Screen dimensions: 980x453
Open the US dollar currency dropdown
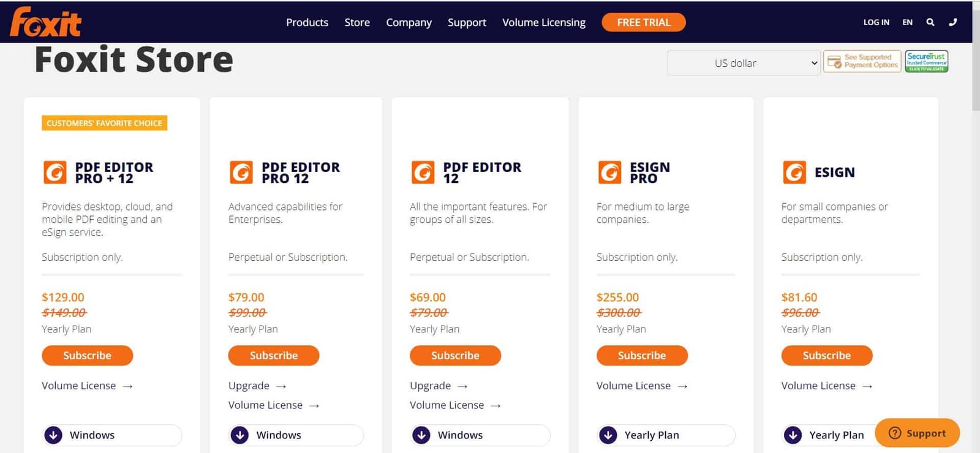click(x=743, y=62)
